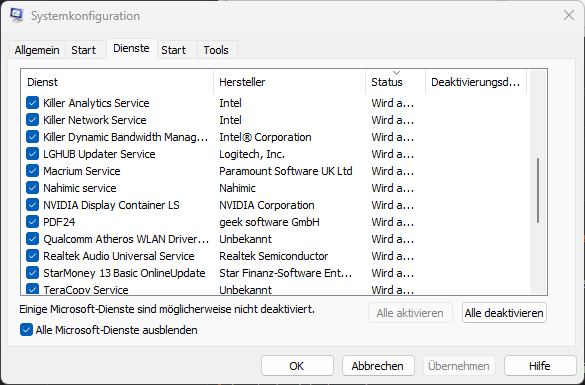Open help with the Hilfe button
Screen dimensions: 585x385
click(x=540, y=366)
